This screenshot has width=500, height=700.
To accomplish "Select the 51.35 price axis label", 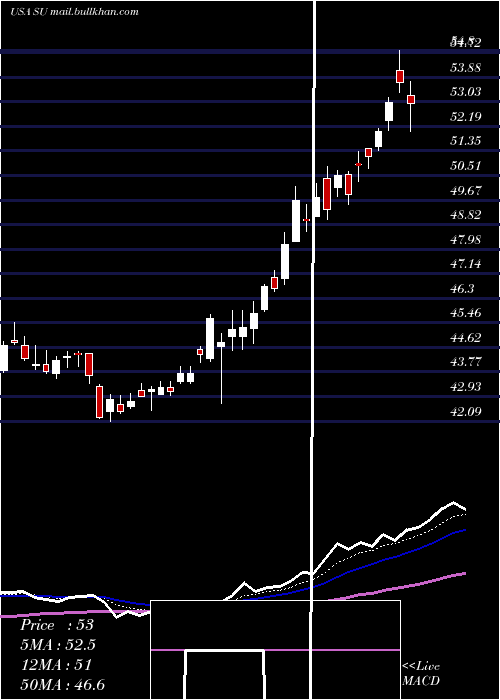I will (466, 141).
